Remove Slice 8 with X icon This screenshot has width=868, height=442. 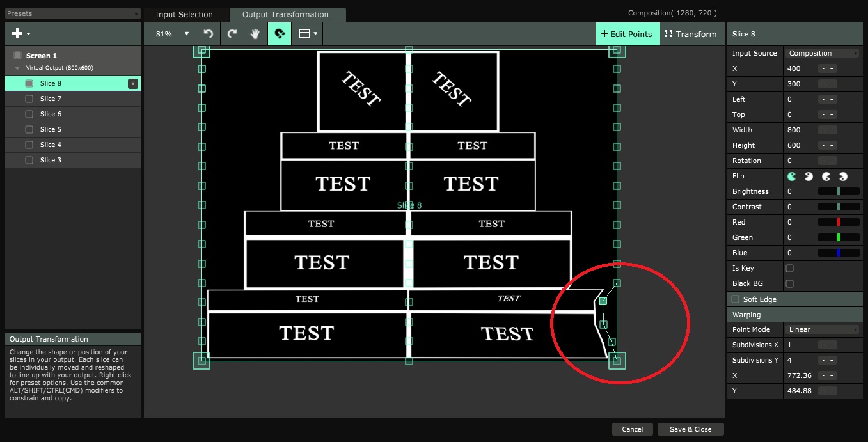132,83
